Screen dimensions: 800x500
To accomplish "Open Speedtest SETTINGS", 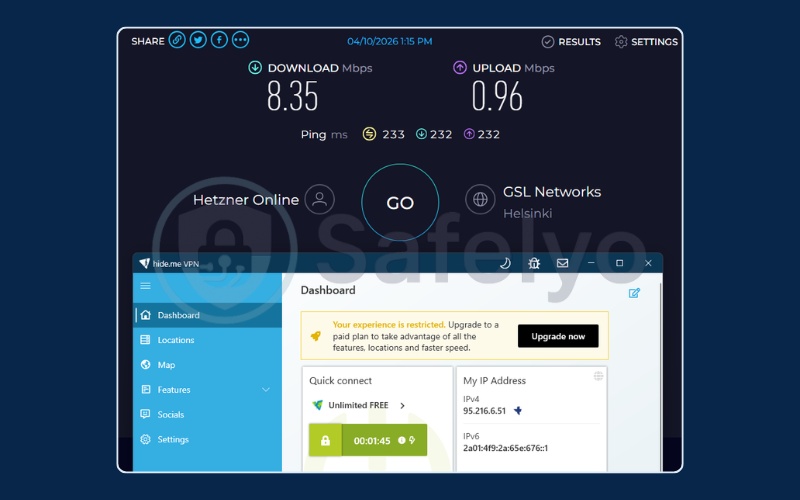I will (646, 42).
